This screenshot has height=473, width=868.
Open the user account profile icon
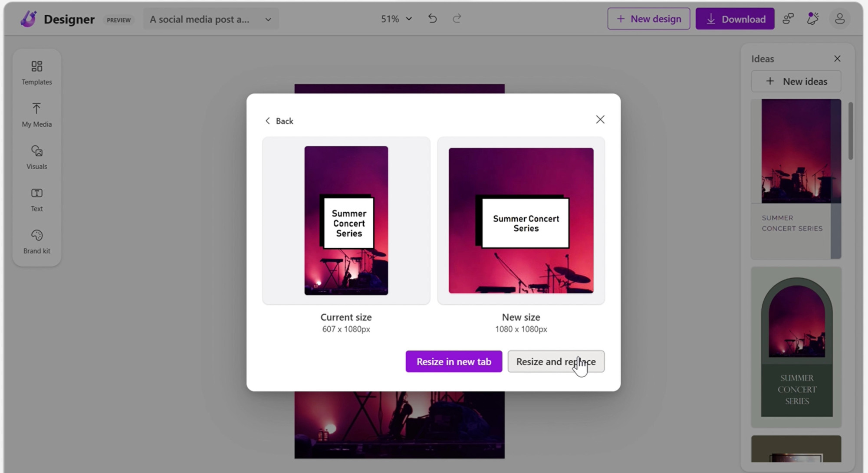[x=839, y=19]
